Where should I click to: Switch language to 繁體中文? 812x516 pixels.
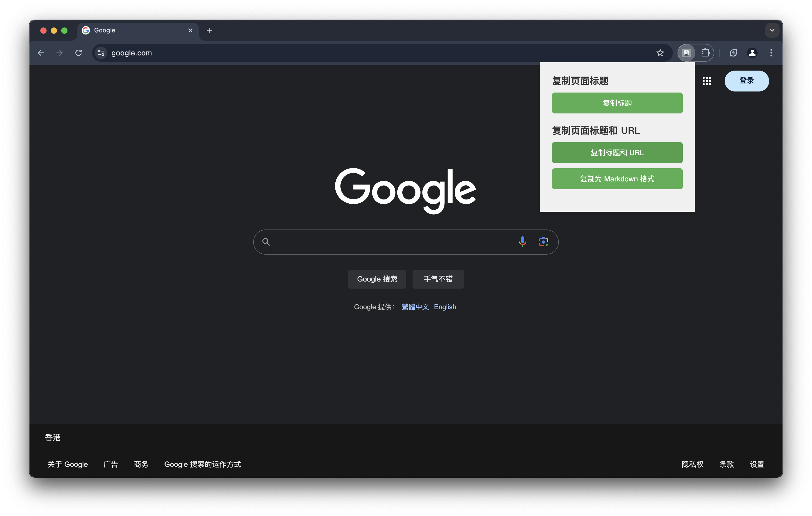(x=415, y=307)
